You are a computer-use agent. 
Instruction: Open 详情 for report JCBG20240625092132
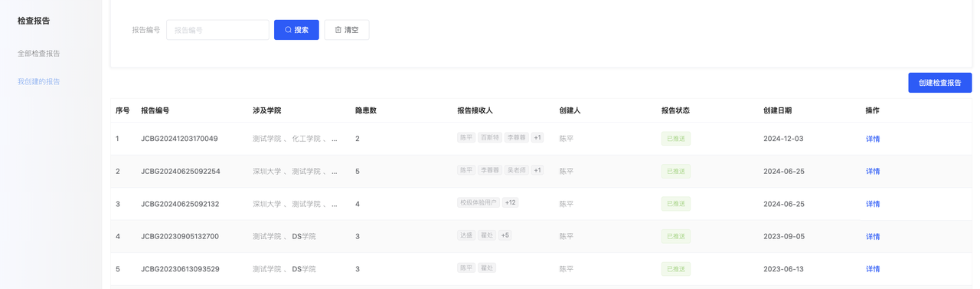click(873, 204)
